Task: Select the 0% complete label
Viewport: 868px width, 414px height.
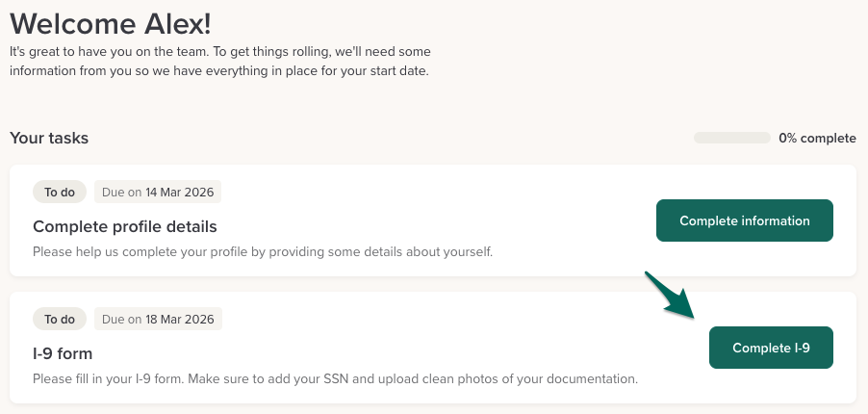Action: click(817, 138)
